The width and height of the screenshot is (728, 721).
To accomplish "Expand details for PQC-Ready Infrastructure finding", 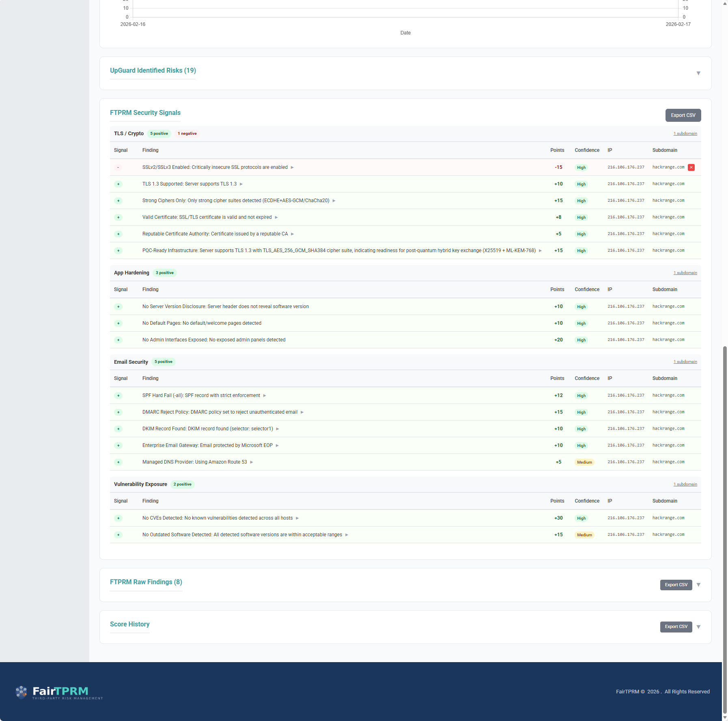I will 540,251.
